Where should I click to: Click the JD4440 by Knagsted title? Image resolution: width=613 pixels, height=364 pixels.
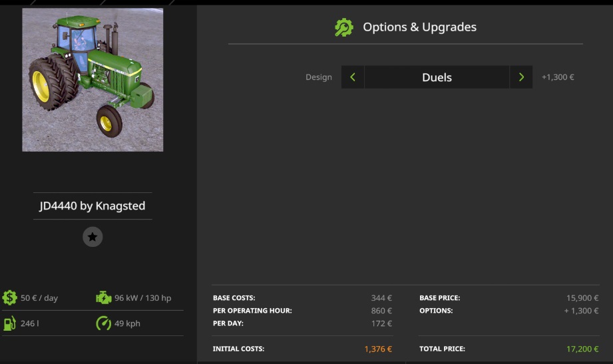tap(93, 206)
